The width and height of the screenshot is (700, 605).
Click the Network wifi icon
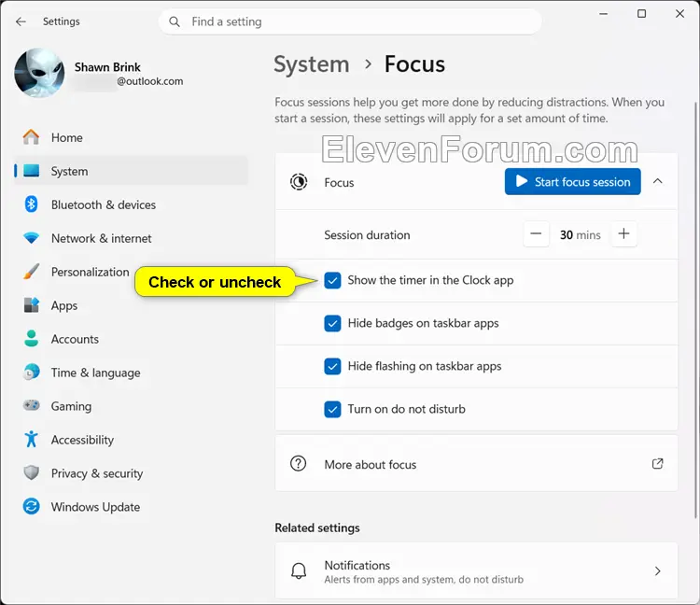31,238
